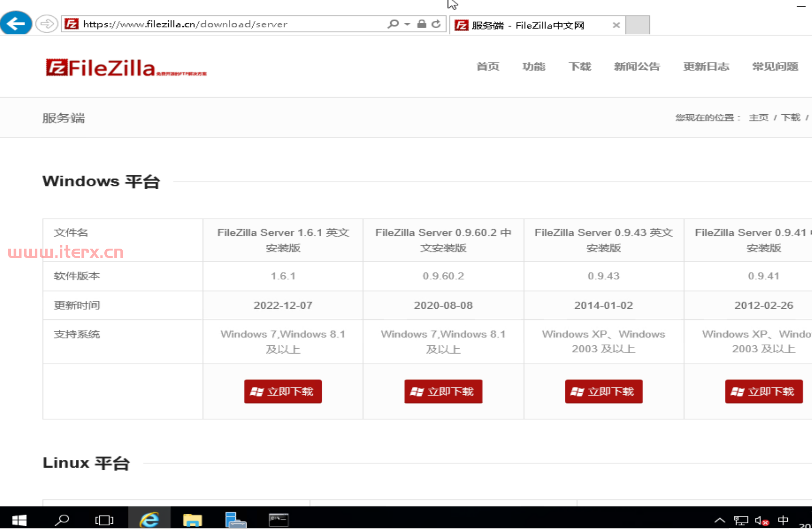This screenshot has height=529, width=812.
Task: Click the security lock icon
Action: click(x=422, y=24)
